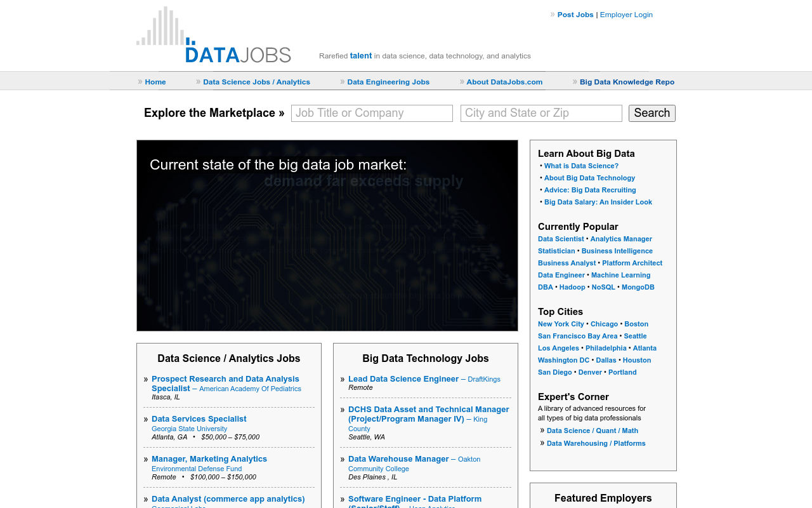Browse jobs in Washington DC

point(563,361)
